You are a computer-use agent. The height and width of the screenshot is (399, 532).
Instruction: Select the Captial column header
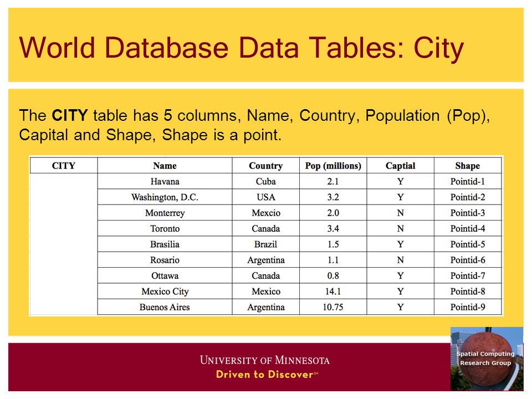[400, 166]
